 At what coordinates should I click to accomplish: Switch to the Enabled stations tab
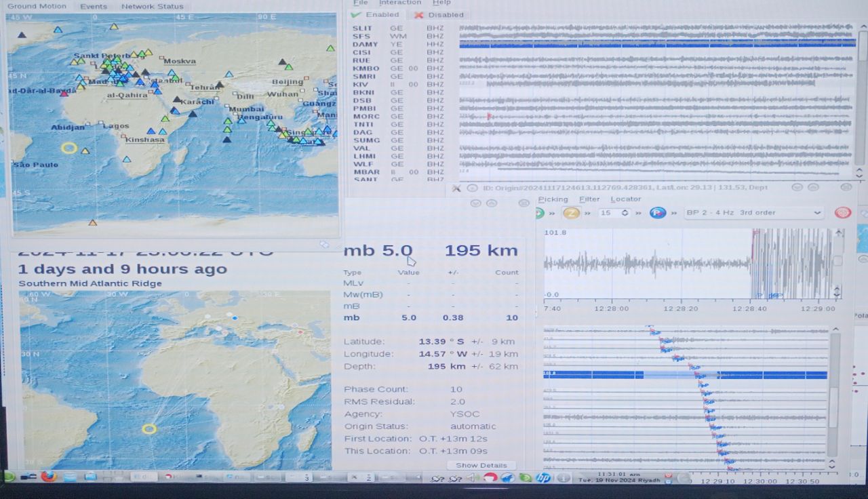(376, 15)
